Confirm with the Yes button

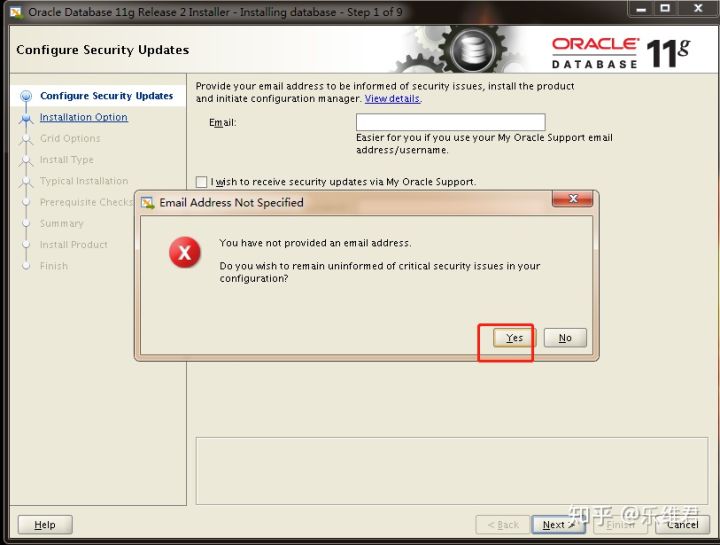pyautogui.click(x=514, y=338)
